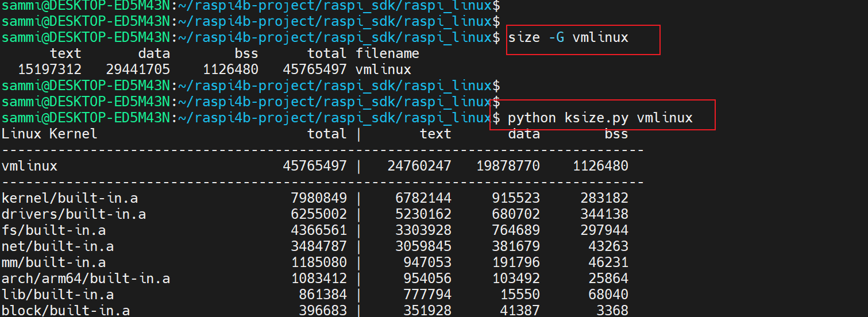The width and height of the screenshot is (868, 317).
Task: Click total 7980849 for kernel/built-in.a
Action: pos(319,199)
